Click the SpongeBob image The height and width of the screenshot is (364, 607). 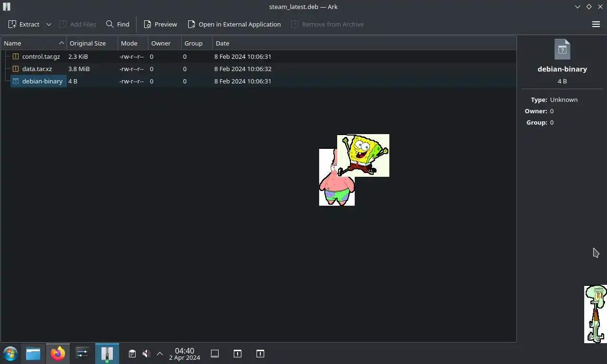[x=363, y=155]
